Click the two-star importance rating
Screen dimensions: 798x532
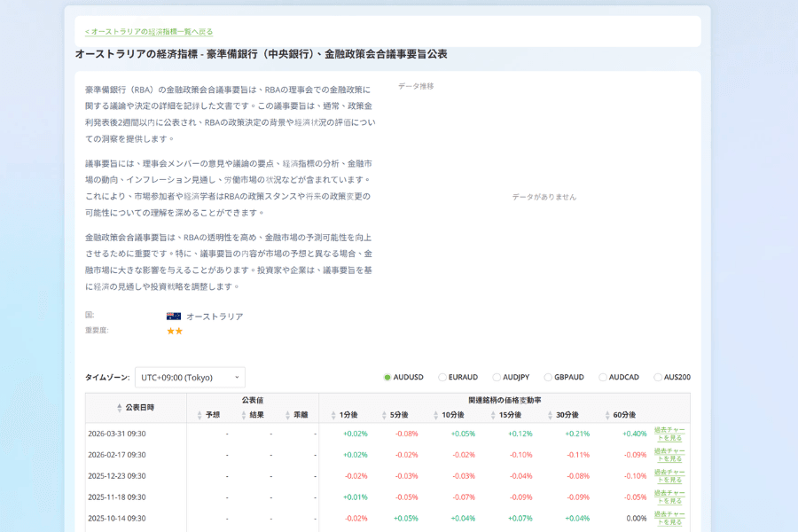[x=175, y=331]
